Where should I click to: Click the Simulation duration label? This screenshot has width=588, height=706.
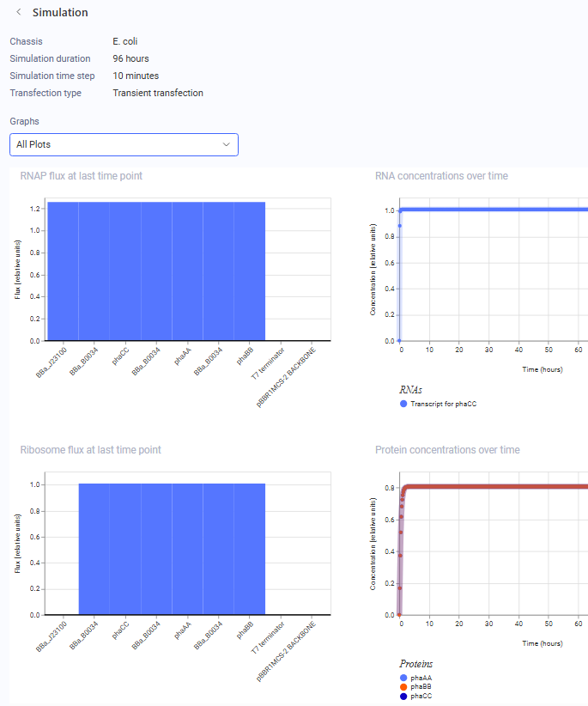tap(50, 58)
